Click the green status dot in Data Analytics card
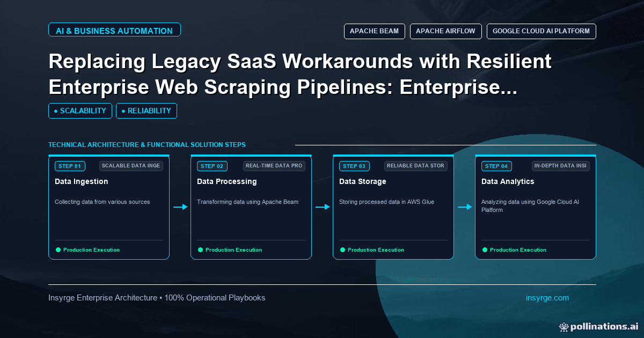The width and height of the screenshot is (644, 338). pyautogui.click(x=485, y=249)
